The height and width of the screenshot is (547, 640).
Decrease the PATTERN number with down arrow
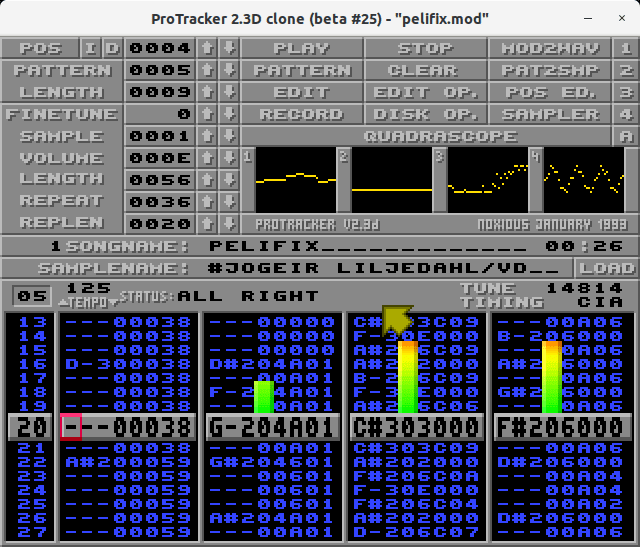tap(229, 70)
